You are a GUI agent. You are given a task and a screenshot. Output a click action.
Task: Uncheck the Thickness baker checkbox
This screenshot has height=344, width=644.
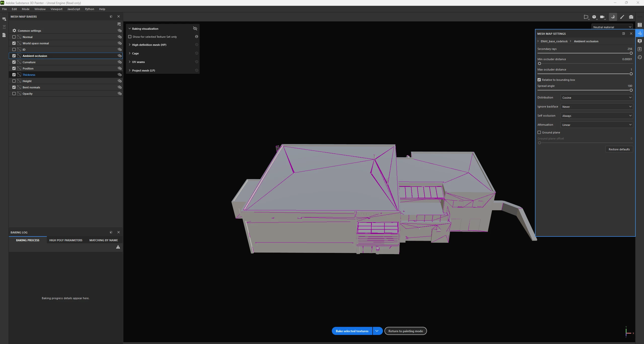[14, 75]
